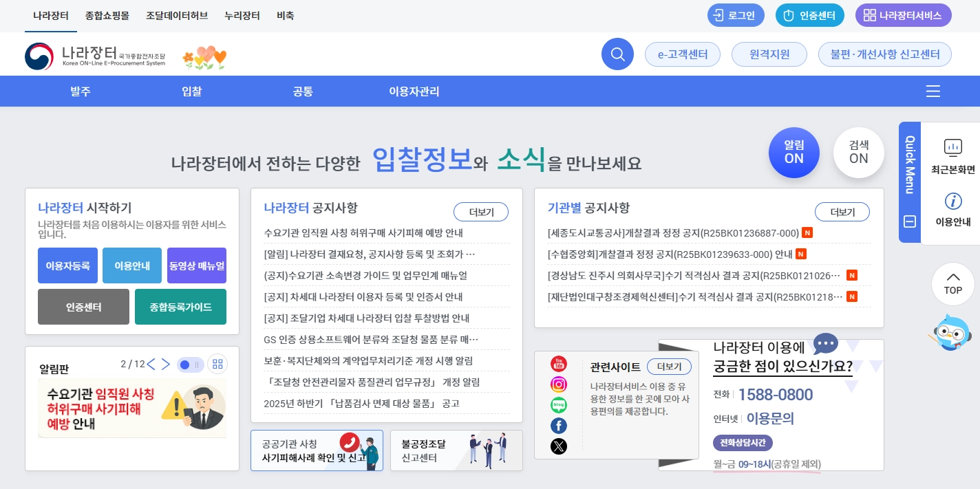Screen dimensions: 980x489
Task: Open the 나라장터서비스 button
Action: pos(904,15)
